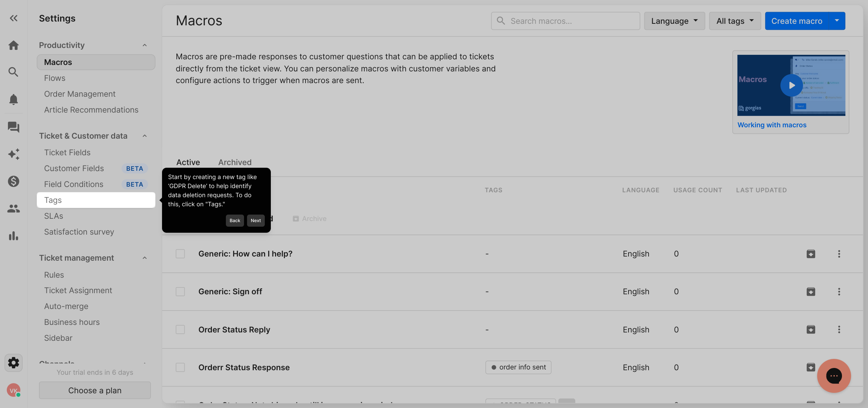Open Tags in settings menu

(x=96, y=200)
